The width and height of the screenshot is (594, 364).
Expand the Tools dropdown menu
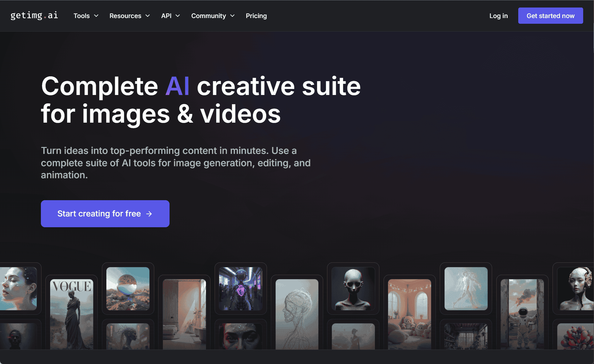click(86, 16)
